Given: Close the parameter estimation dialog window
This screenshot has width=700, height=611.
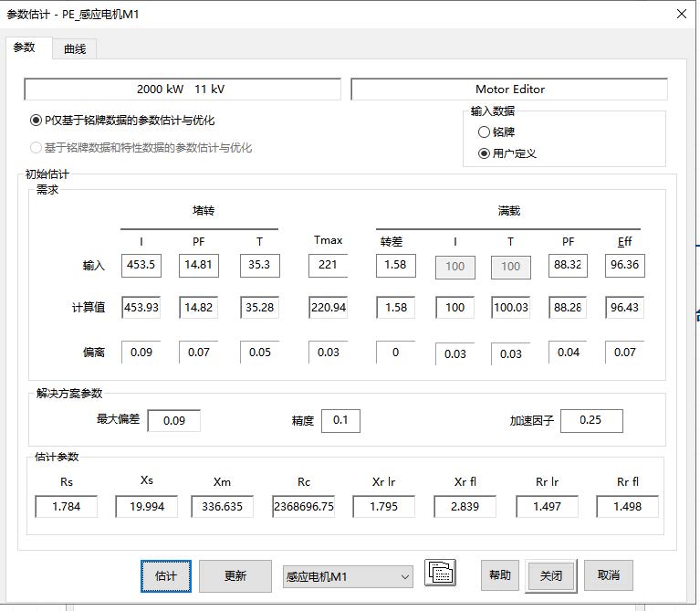Looking at the screenshot, I should tap(681, 14).
